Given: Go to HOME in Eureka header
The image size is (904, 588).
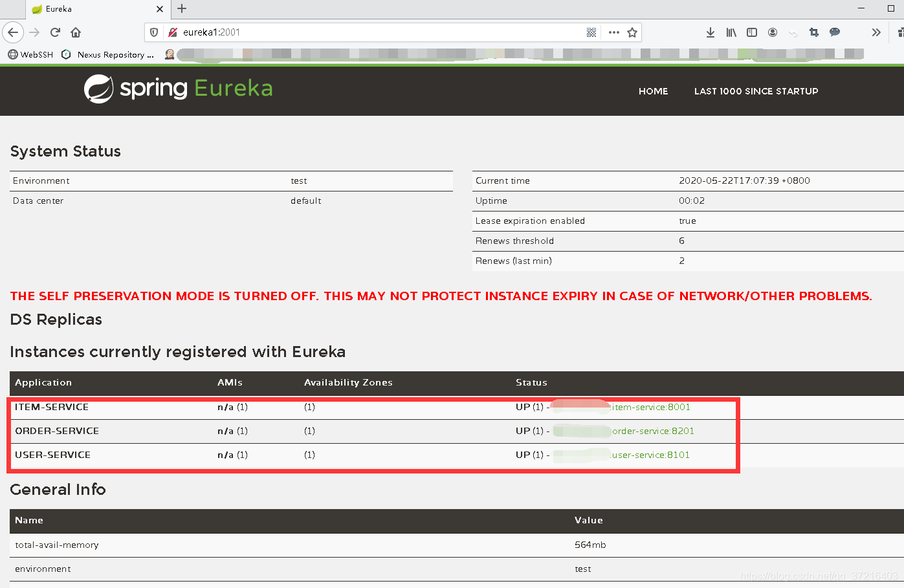Looking at the screenshot, I should [x=654, y=91].
